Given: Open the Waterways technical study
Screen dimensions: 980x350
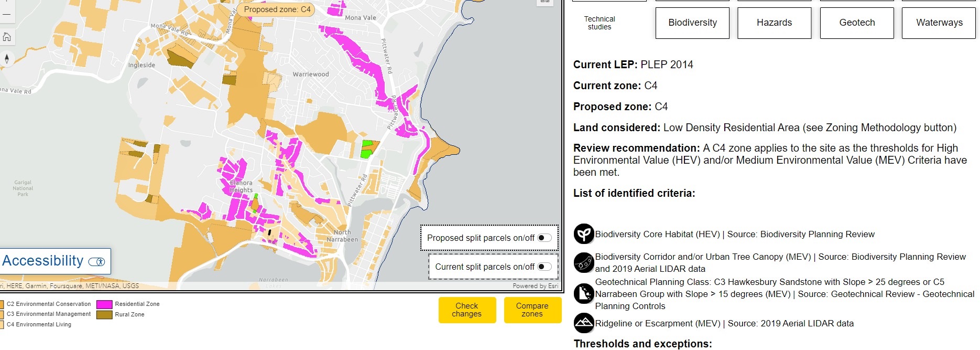Looking at the screenshot, I should point(939,23).
